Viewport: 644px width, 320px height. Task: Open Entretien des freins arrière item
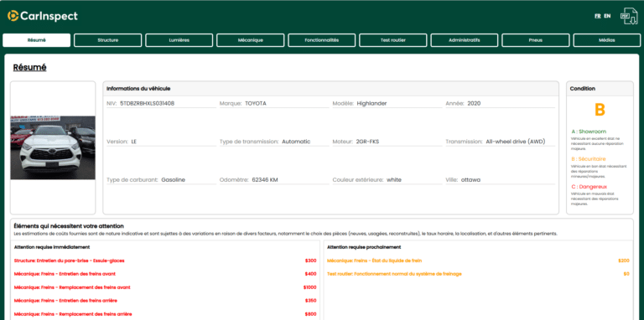tap(65, 300)
